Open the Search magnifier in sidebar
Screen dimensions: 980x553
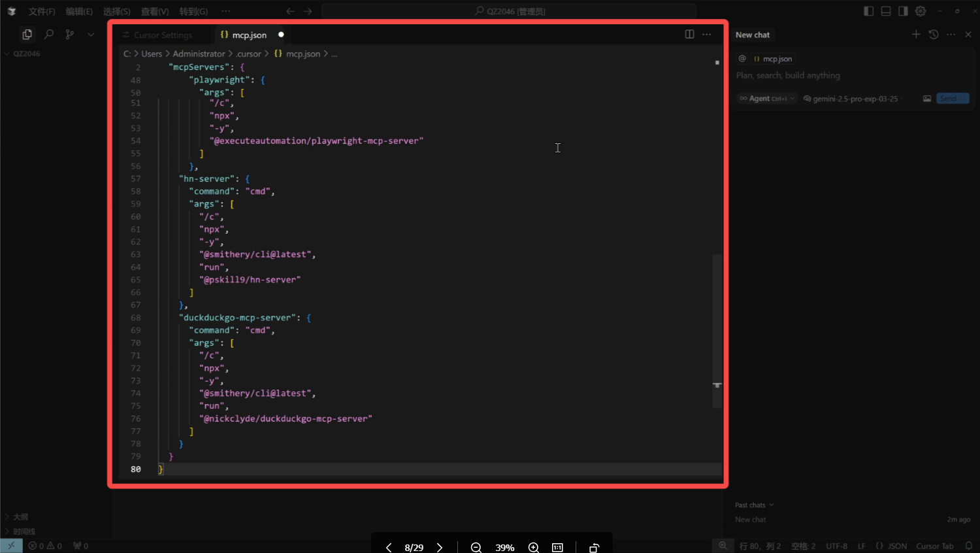click(49, 35)
